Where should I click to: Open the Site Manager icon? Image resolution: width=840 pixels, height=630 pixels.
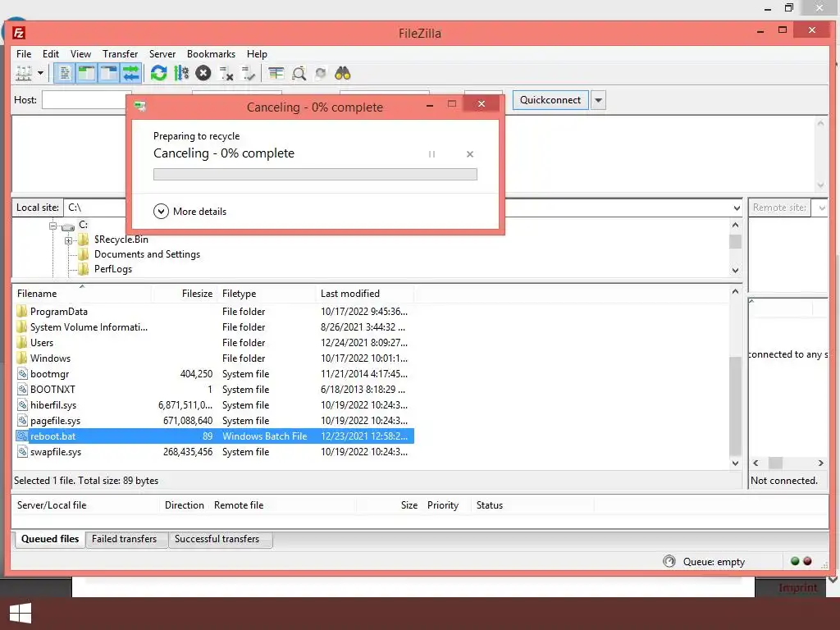(x=24, y=73)
